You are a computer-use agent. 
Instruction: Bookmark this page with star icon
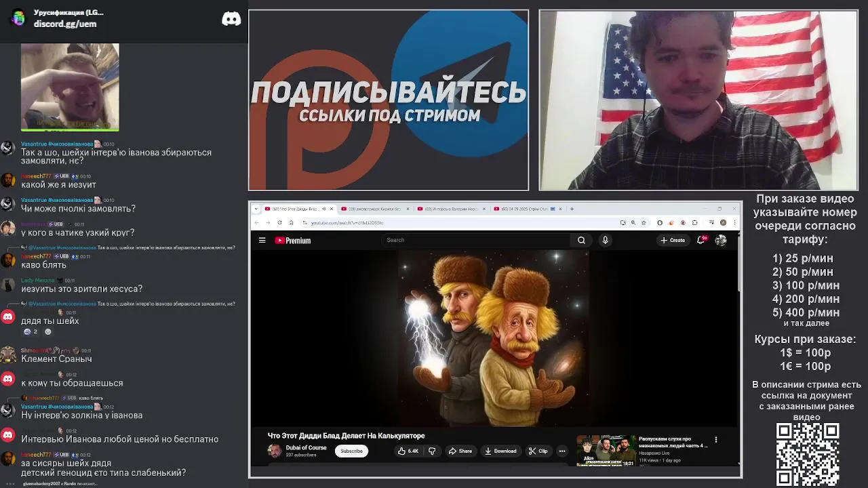point(645,222)
